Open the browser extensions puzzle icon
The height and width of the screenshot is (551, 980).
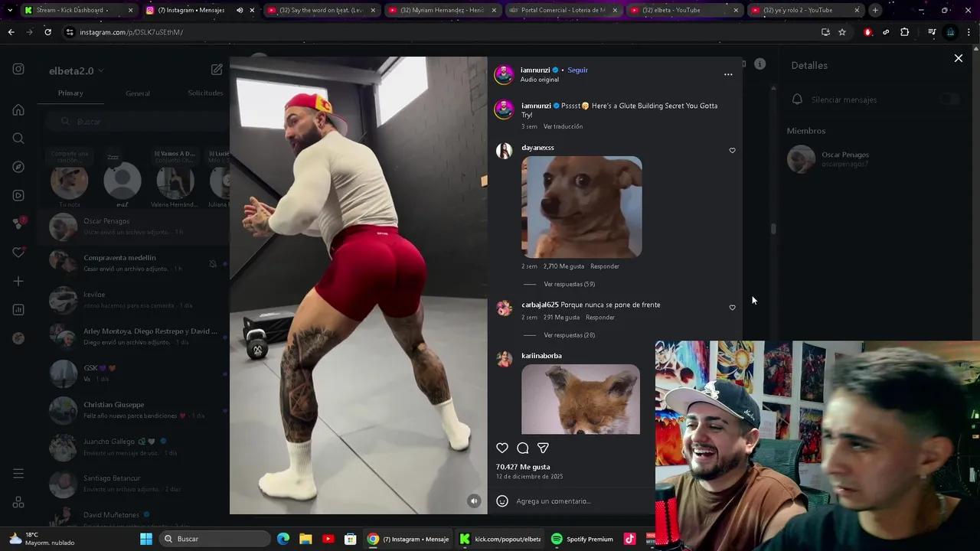905,32
